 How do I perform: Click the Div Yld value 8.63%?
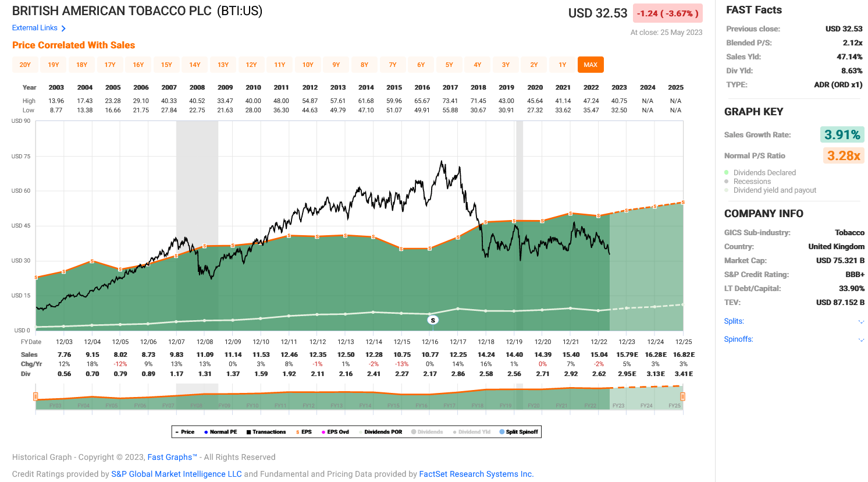[852, 70]
